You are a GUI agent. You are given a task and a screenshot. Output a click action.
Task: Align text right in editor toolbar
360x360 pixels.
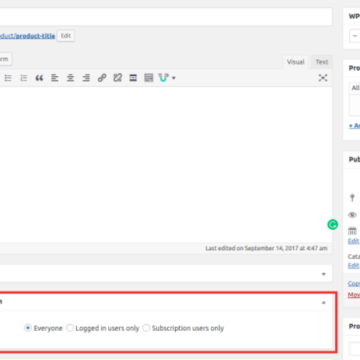coord(86,78)
